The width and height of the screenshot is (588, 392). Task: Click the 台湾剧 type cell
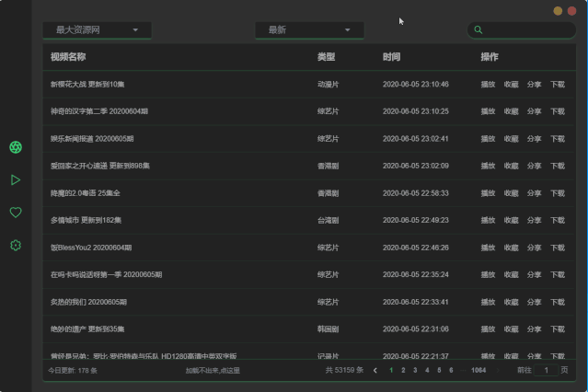point(329,220)
